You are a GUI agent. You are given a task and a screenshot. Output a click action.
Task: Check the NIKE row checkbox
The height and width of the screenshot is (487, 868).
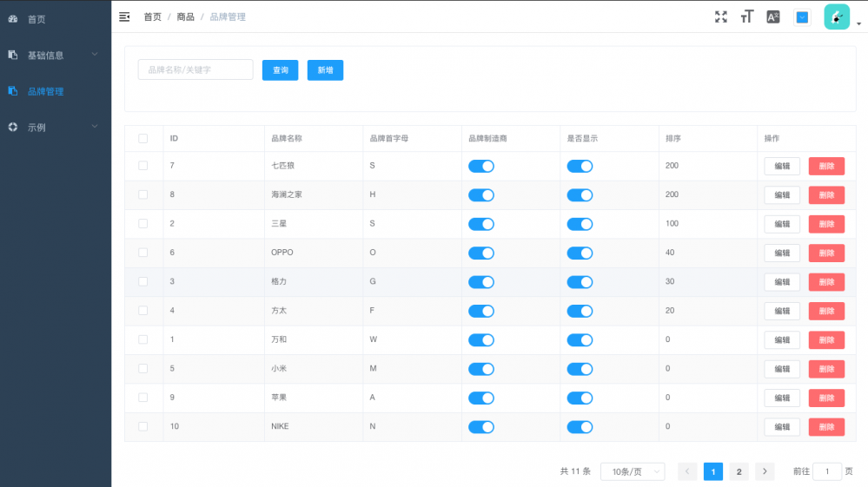pyautogui.click(x=143, y=426)
